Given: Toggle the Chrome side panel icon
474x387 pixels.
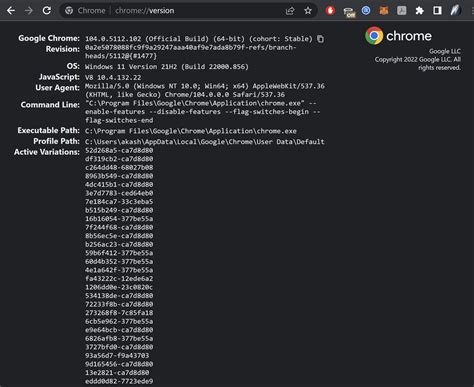Looking at the screenshot, I should (x=437, y=11).
